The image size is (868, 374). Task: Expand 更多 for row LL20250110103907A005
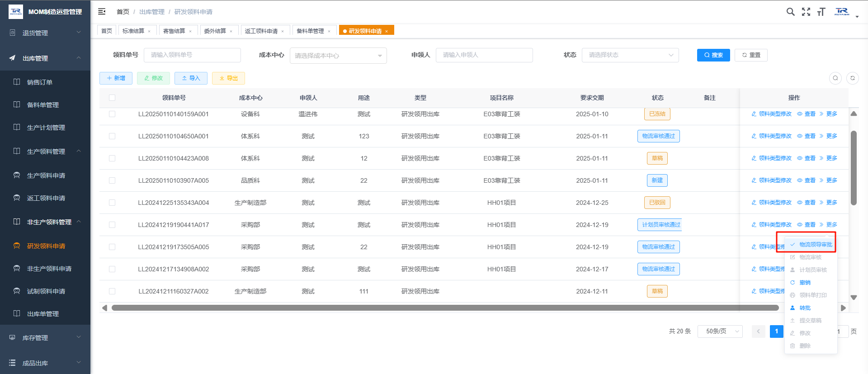tap(828, 180)
